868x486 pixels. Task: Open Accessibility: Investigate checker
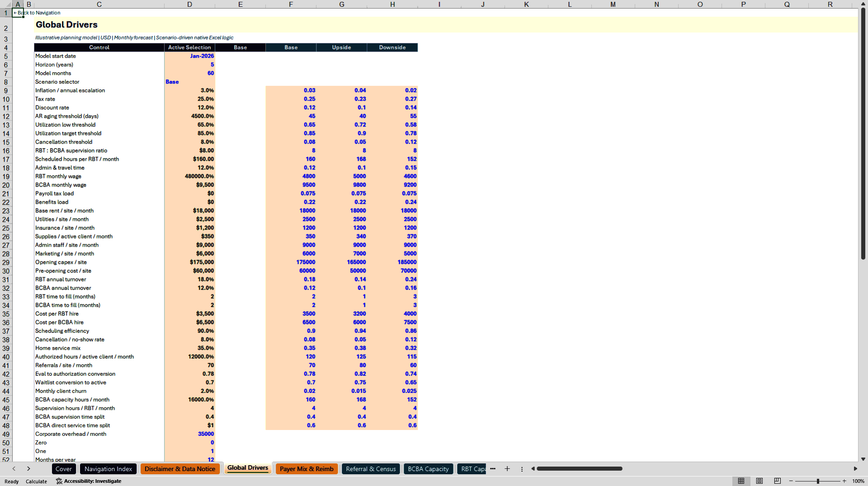(x=89, y=481)
